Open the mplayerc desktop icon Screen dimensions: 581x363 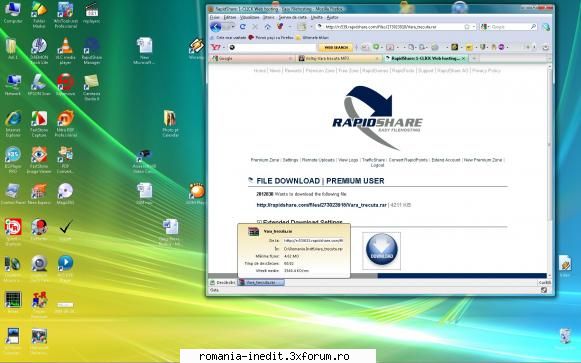92,12
